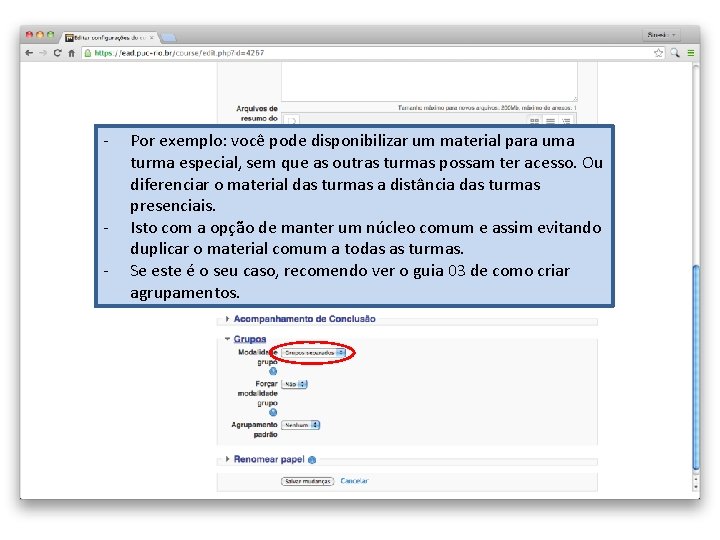Open the browser home page icon
720x540 pixels.
[72, 53]
